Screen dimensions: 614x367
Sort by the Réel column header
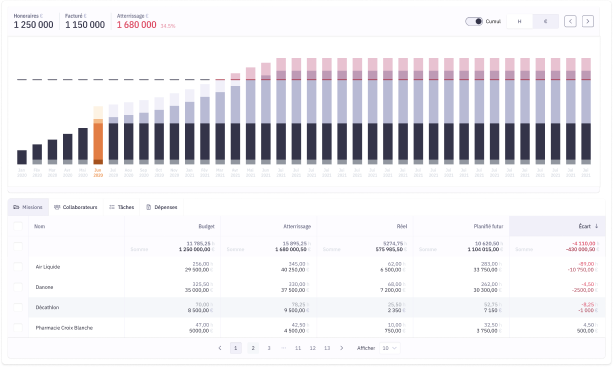[x=402, y=226]
